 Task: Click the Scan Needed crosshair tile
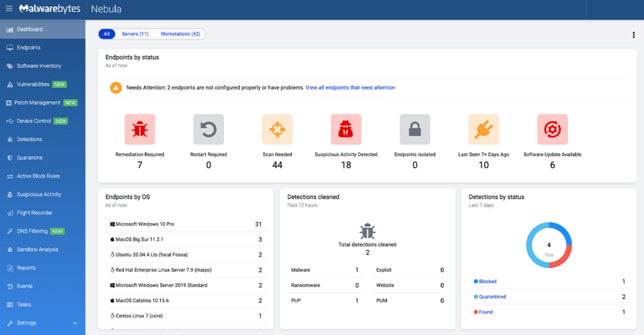277,130
